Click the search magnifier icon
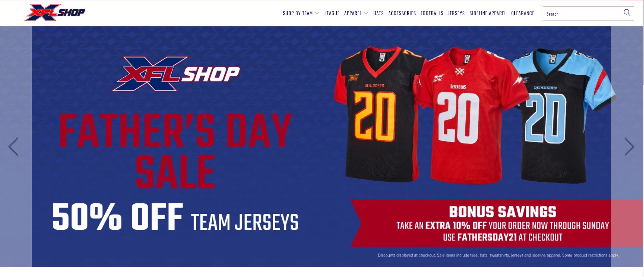This screenshot has height=277, width=644. coord(627,13)
